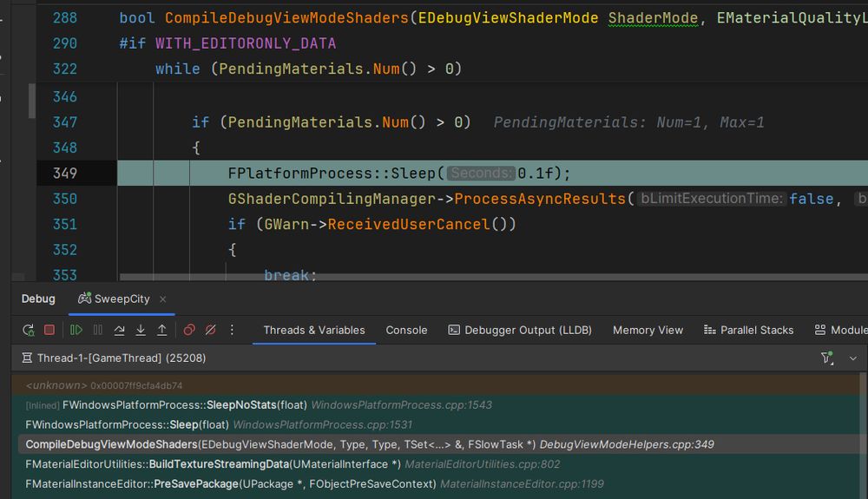The height and width of the screenshot is (499, 868).
Task: Step into the function
Action: [x=141, y=331]
